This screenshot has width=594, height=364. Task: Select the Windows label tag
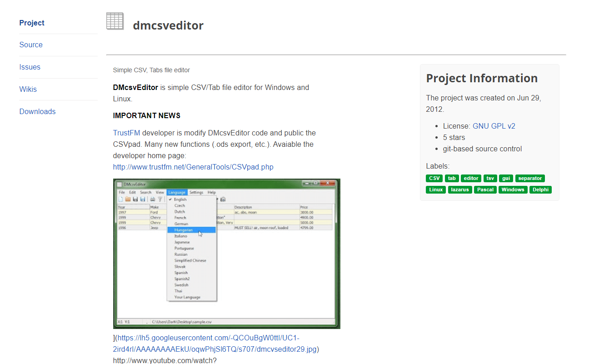pyautogui.click(x=513, y=189)
